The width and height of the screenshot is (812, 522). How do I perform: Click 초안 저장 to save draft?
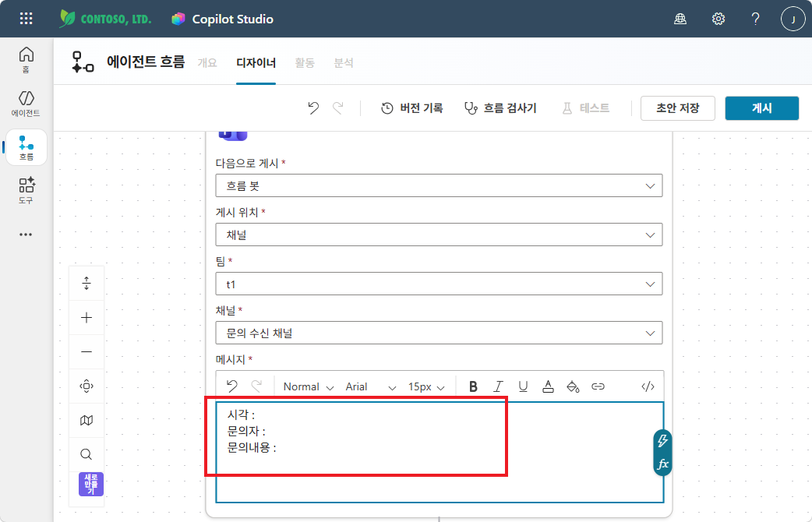click(x=677, y=108)
